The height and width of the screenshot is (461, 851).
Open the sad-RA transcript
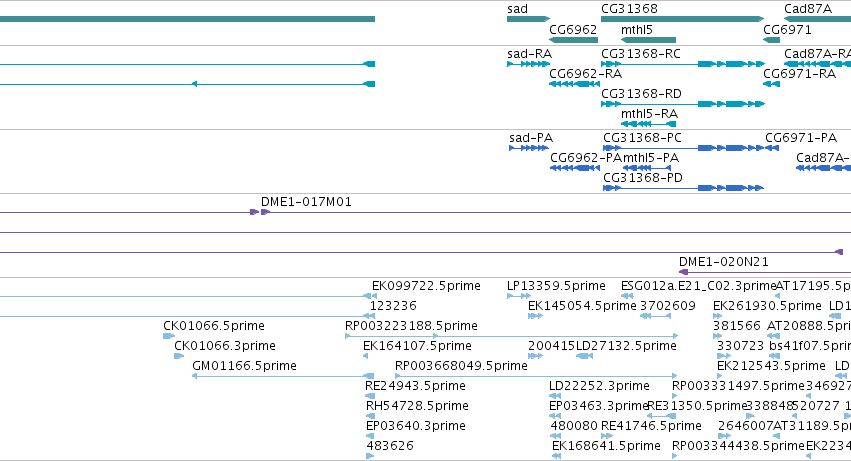click(x=528, y=64)
